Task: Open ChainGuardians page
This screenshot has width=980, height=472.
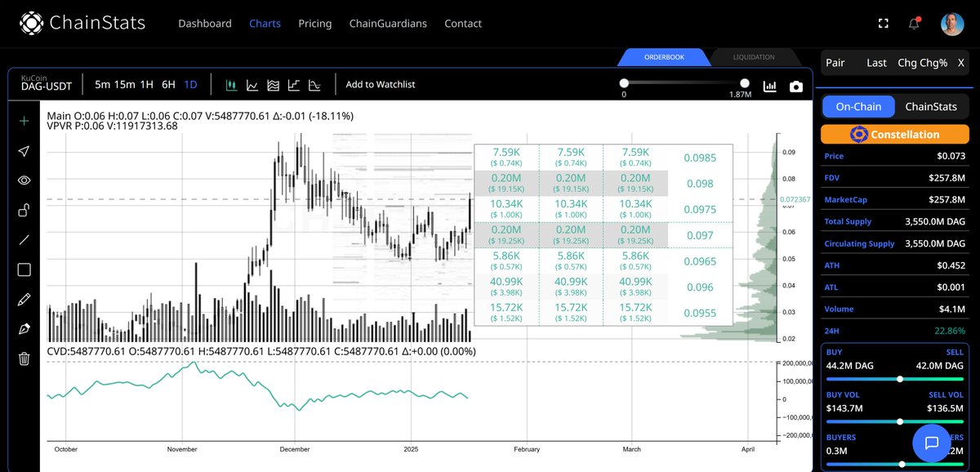Action: tap(388, 24)
